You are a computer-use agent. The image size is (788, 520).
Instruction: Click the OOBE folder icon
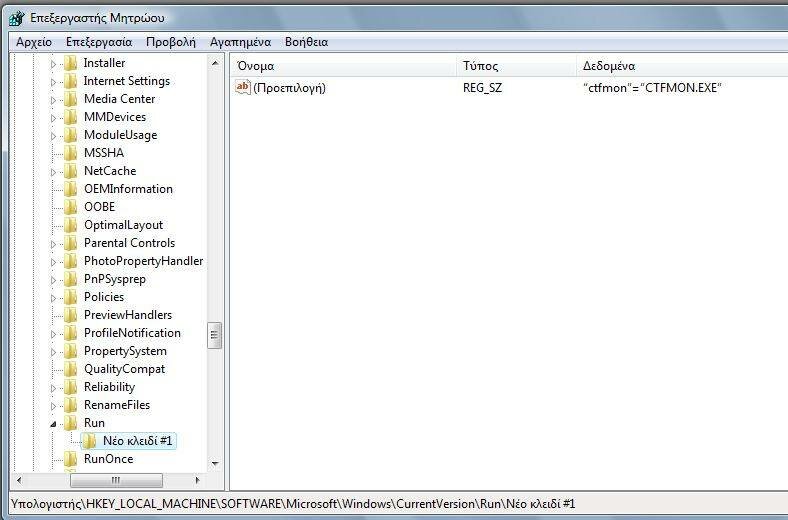pos(70,207)
